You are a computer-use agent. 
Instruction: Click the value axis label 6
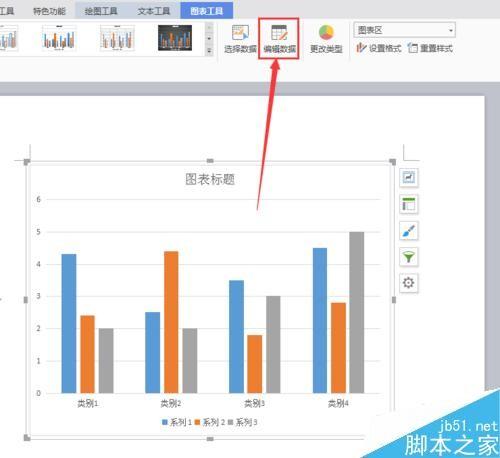39,199
